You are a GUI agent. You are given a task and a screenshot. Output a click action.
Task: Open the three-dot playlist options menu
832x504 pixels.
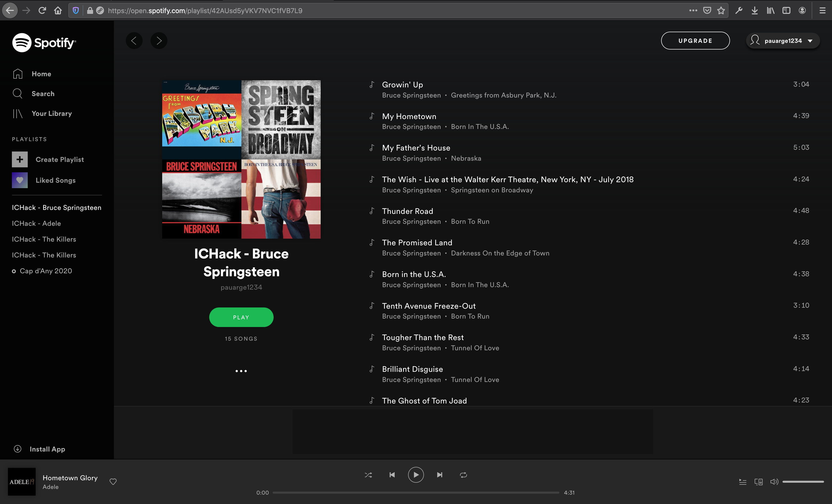pyautogui.click(x=241, y=371)
